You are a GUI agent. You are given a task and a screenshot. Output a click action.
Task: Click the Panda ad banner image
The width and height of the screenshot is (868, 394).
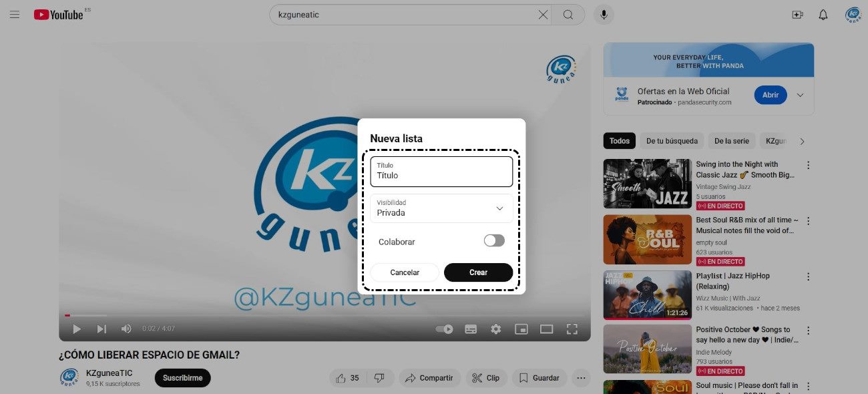click(708, 60)
